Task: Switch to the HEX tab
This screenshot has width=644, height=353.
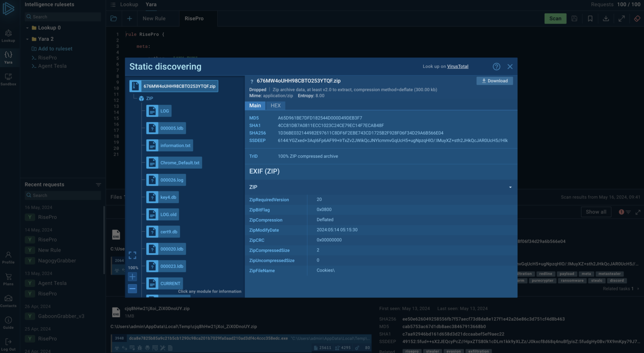Action: pos(275,105)
